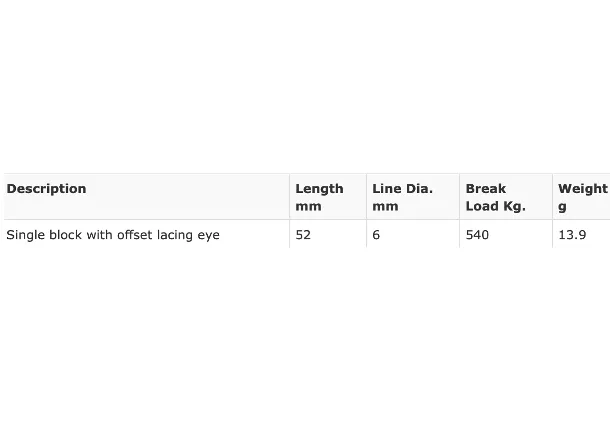Image resolution: width=610 pixels, height=441 pixels.
Task: Click the 'mm' unit under Line Dia.
Action: point(386,206)
